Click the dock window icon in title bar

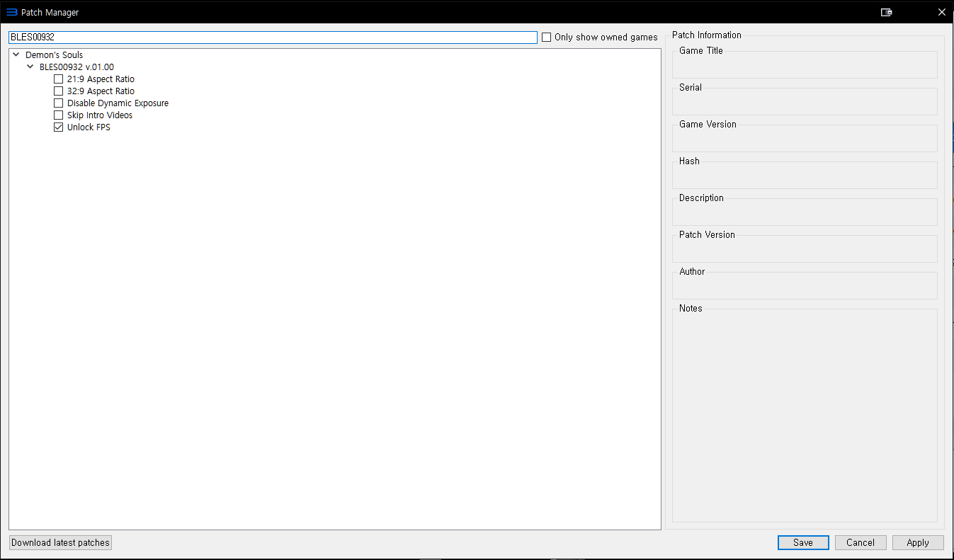click(886, 12)
